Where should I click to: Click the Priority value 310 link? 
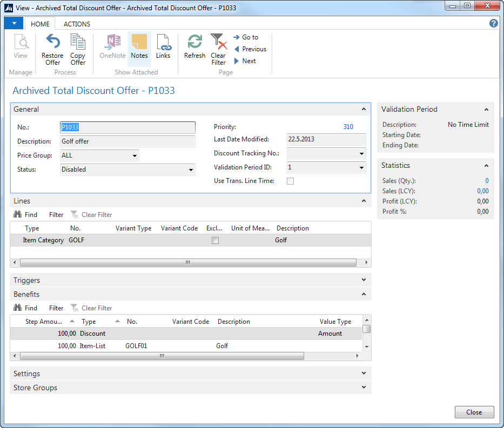(x=348, y=127)
